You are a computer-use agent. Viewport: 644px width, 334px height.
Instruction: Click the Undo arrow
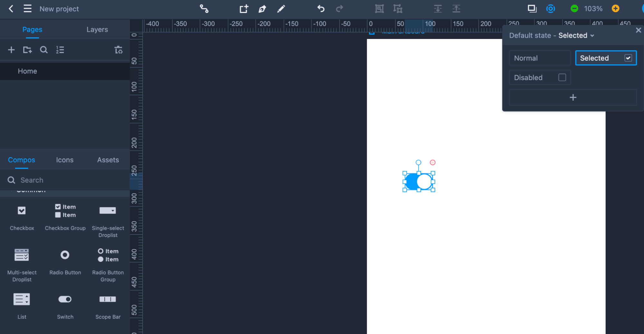tap(321, 9)
